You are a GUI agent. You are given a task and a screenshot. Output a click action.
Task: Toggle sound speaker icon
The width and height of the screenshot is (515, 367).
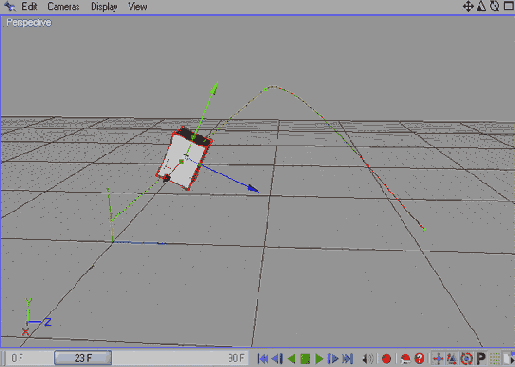(x=368, y=359)
